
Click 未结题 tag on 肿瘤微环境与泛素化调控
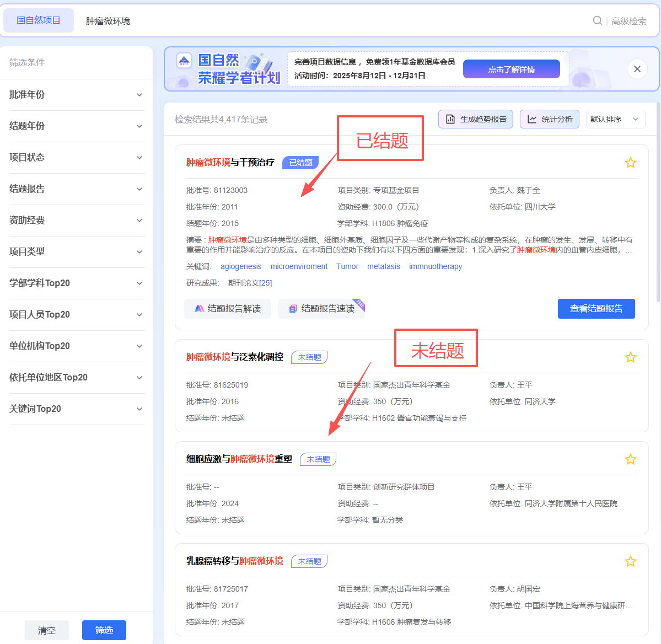(x=309, y=357)
